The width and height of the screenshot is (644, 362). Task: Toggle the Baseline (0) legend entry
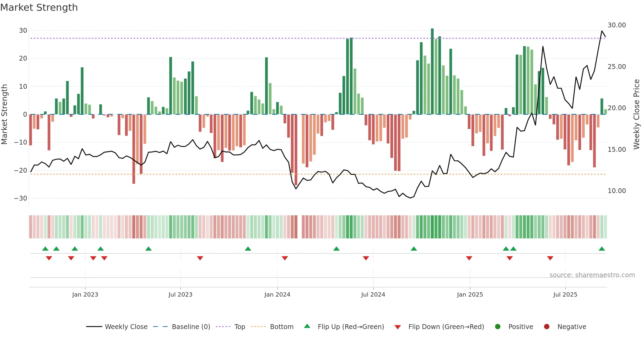pyautogui.click(x=182, y=327)
